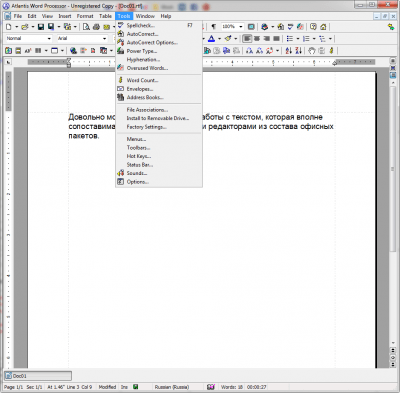Expand the Open file dropdown arrow
The width and height of the screenshot is (400, 393).
coord(32,27)
